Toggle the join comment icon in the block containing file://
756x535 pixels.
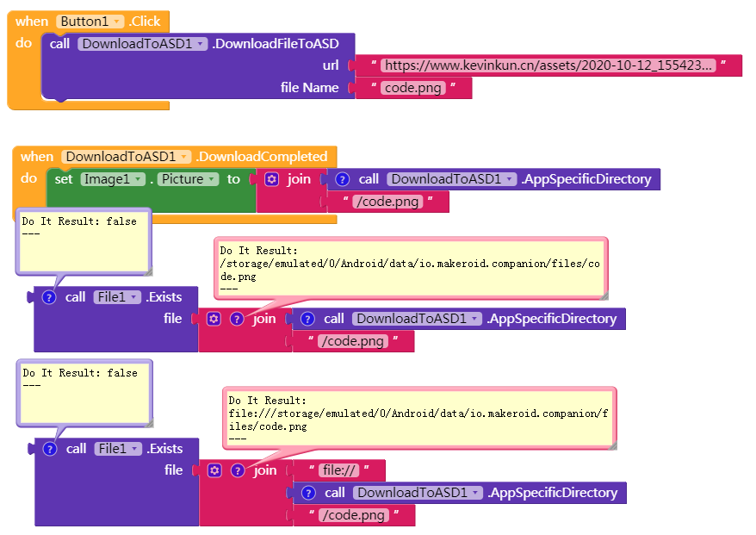237,470
